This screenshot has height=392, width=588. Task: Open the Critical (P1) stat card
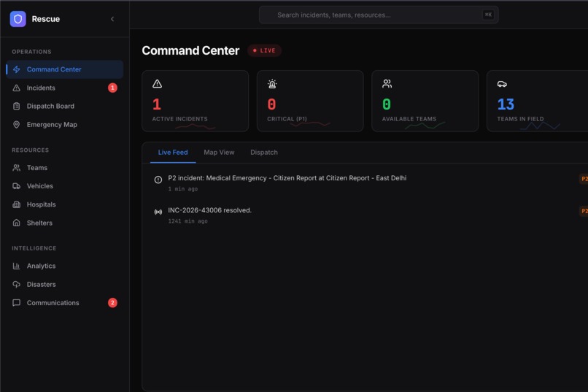pyautogui.click(x=310, y=101)
